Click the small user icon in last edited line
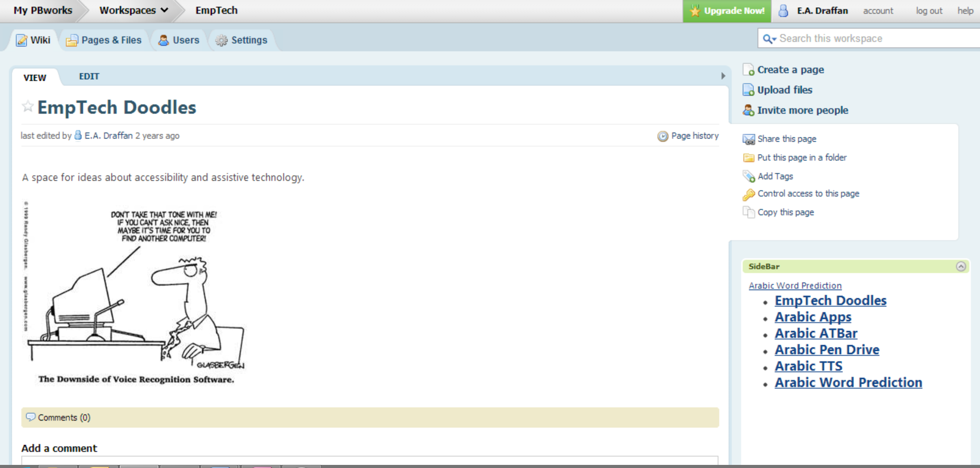The image size is (980, 468). click(x=78, y=135)
